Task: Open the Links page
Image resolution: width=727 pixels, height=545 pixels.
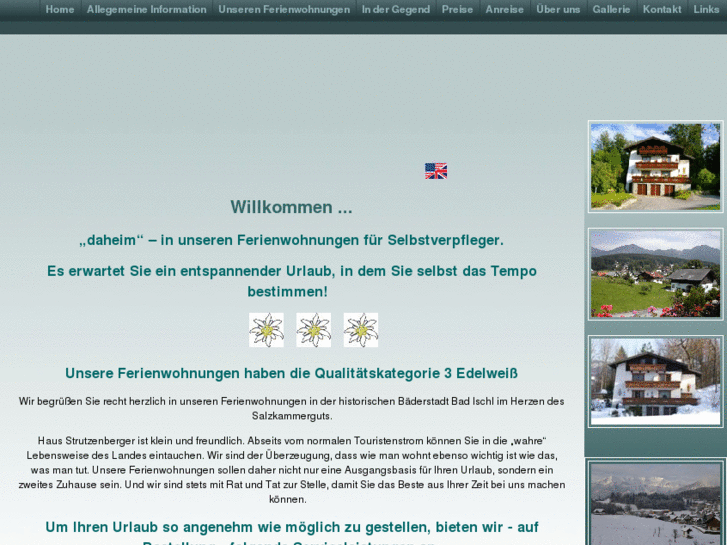Action: 706,9
